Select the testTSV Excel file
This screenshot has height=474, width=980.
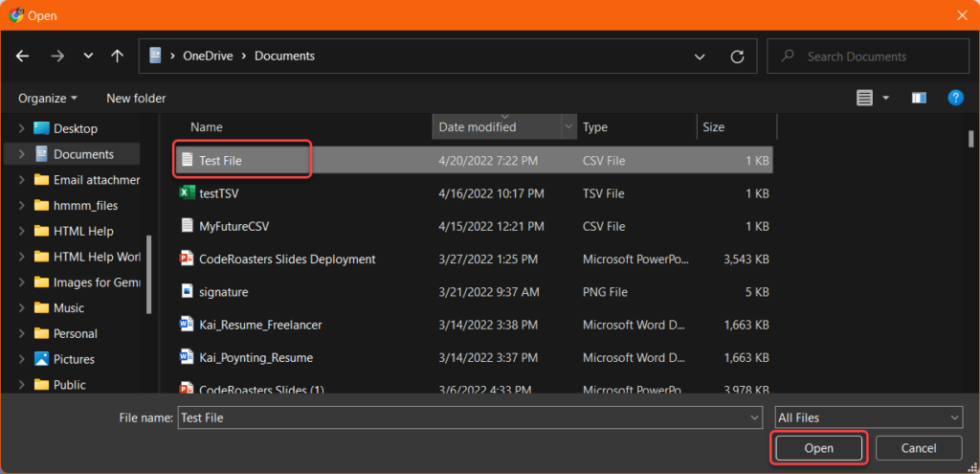tap(219, 193)
